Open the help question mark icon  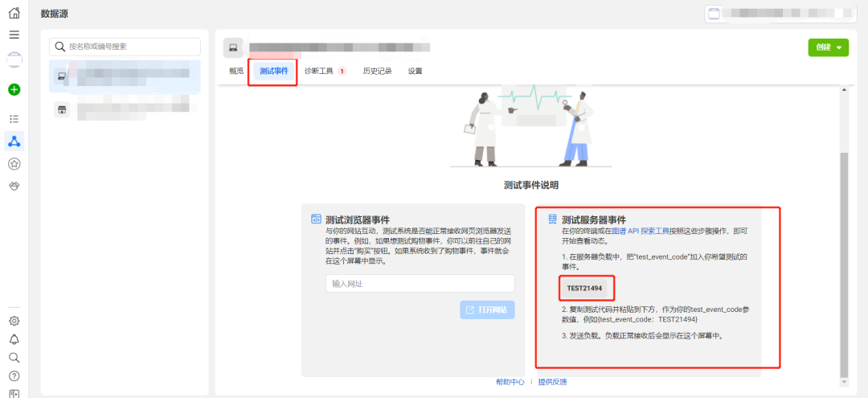pos(14,375)
